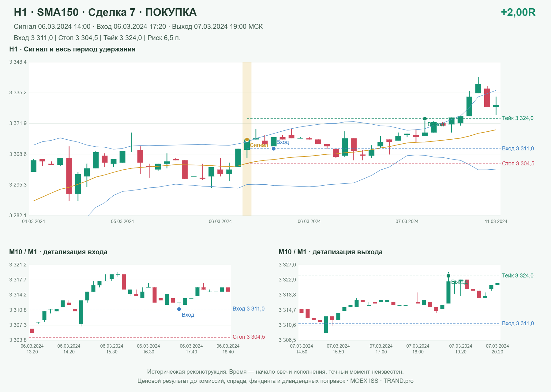
Task: Click the 'Вход 3 311,0' label on the exit detail chart
Action: pos(518,323)
